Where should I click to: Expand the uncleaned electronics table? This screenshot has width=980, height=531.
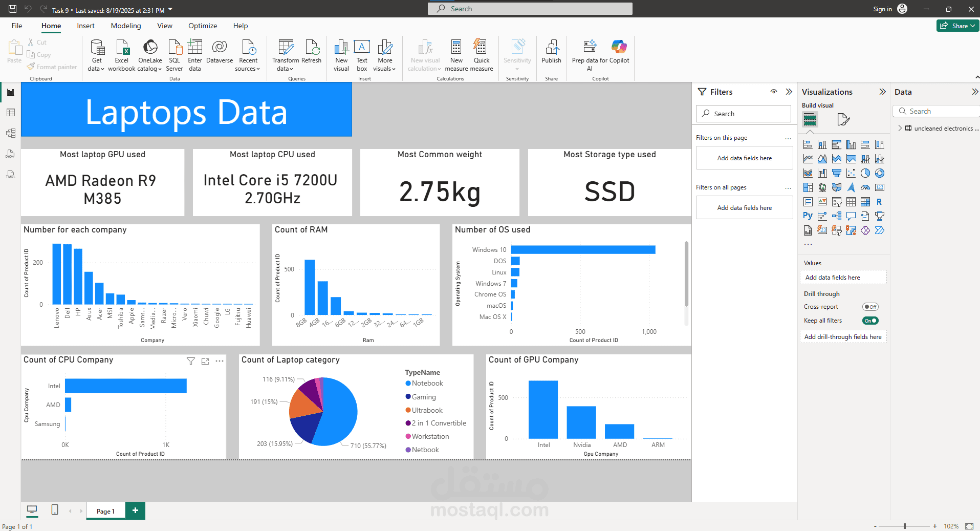[x=900, y=128]
